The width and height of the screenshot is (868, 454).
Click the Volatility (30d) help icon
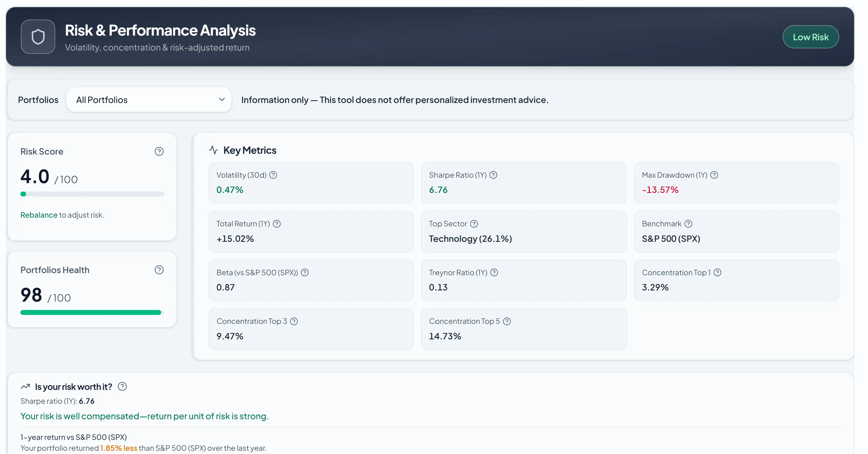[274, 175]
